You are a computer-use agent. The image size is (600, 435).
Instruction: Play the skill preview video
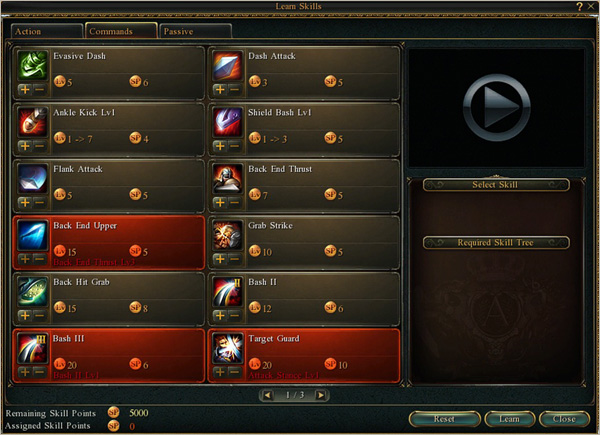(x=497, y=108)
